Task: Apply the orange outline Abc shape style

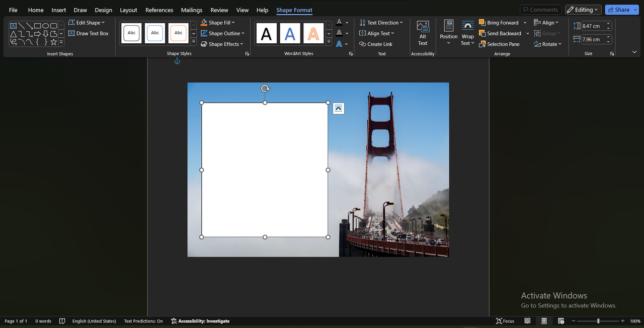Action: (178, 33)
